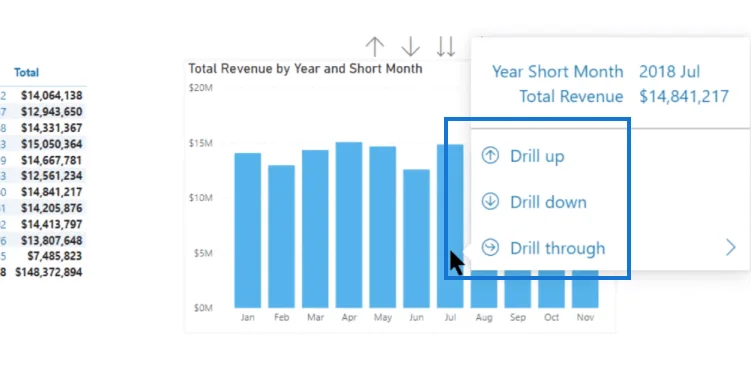Select the Mar bar in chart
This screenshot has width=751, height=380.
pos(315,229)
